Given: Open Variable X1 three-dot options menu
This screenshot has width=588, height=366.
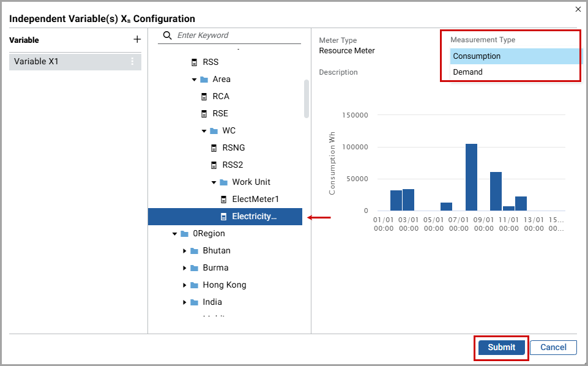Looking at the screenshot, I should [132, 61].
